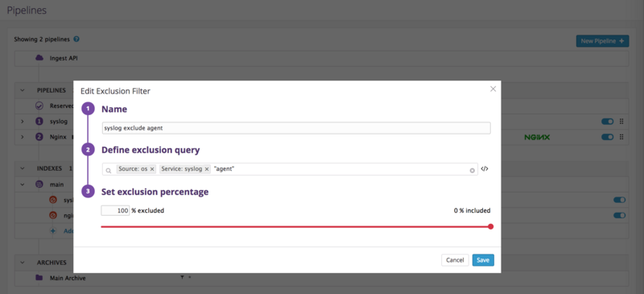
Task: Click the filter icon beside Main Archive
Action: coord(182,278)
